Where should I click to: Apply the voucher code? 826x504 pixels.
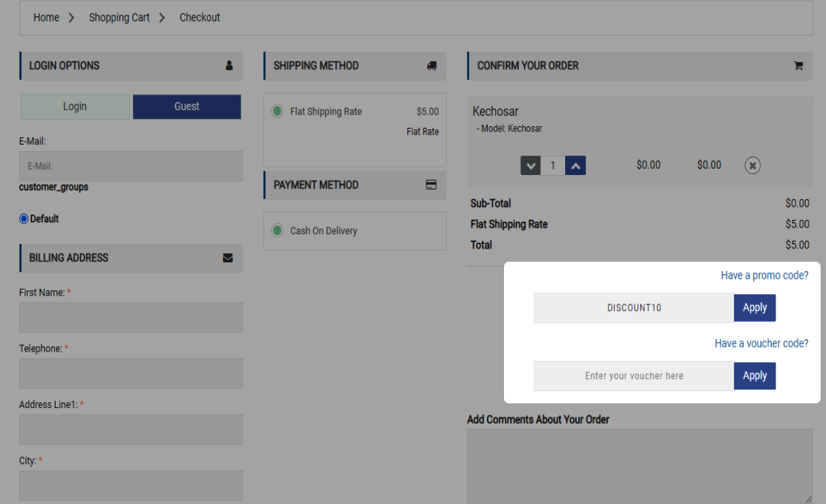click(x=754, y=376)
